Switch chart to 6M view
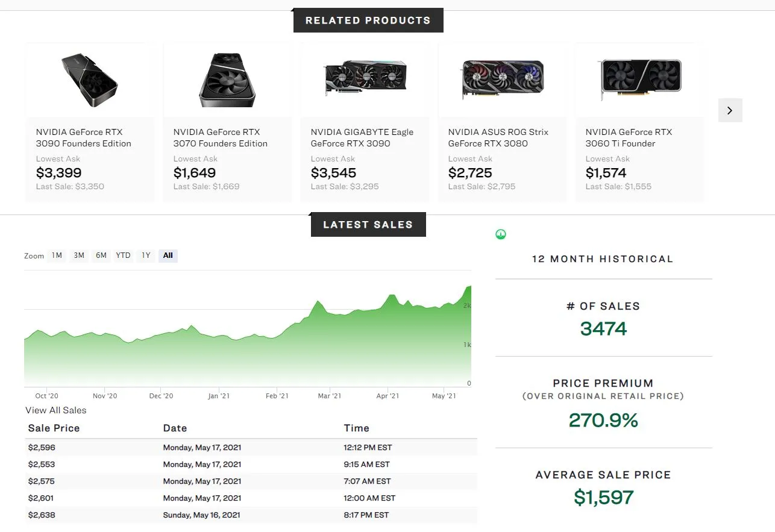Image resolution: width=775 pixels, height=532 pixels. tap(101, 255)
